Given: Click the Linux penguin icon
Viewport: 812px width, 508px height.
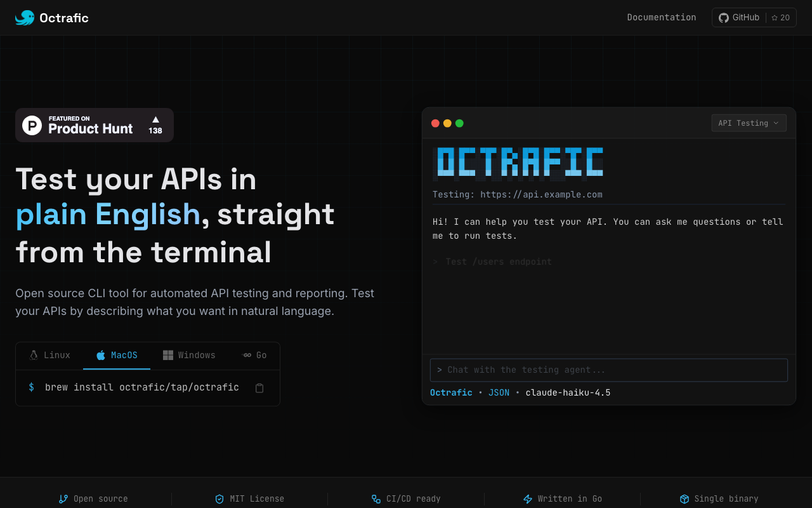Looking at the screenshot, I should tap(34, 355).
